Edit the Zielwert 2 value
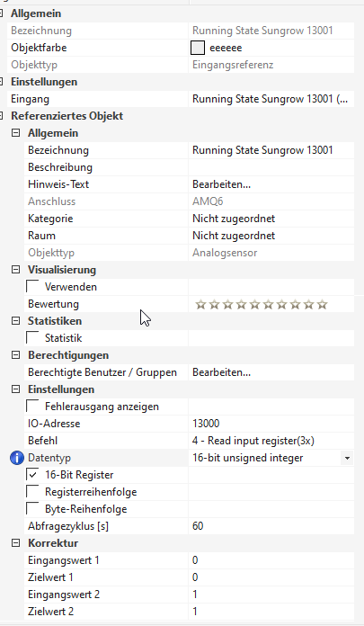Viewport: 364px width, 626px height. pyautogui.click(x=271, y=612)
